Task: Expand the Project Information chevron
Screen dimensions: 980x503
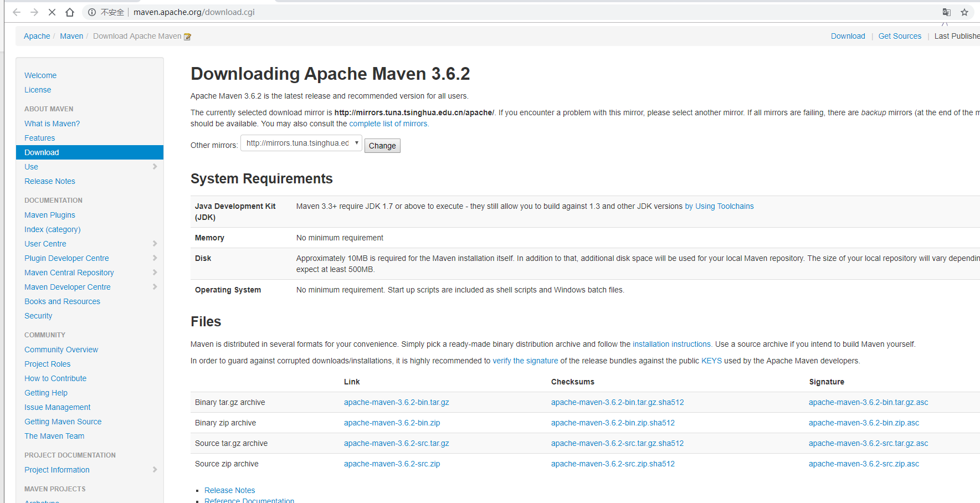Action: pyautogui.click(x=155, y=470)
